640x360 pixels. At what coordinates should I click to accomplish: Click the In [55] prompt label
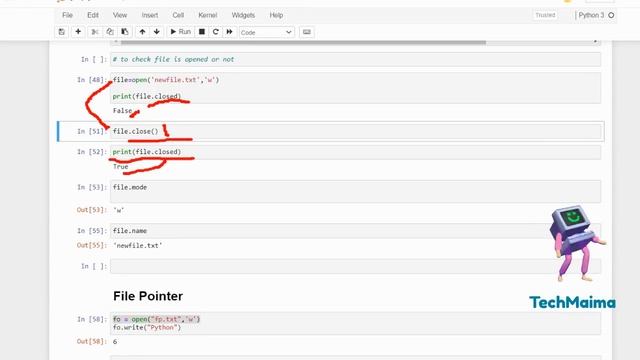(x=92, y=231)
